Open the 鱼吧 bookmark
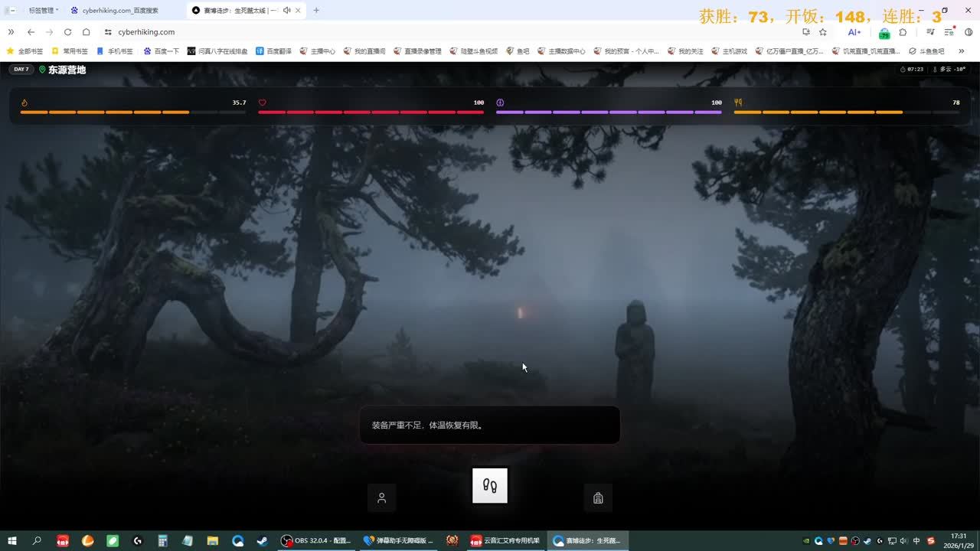 coord(517,51)
